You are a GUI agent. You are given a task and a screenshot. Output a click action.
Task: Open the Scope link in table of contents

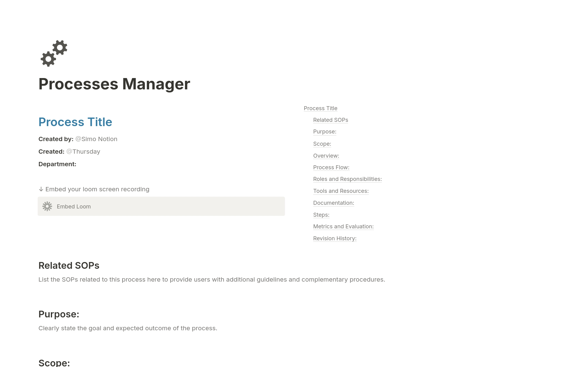pos(322,144)
